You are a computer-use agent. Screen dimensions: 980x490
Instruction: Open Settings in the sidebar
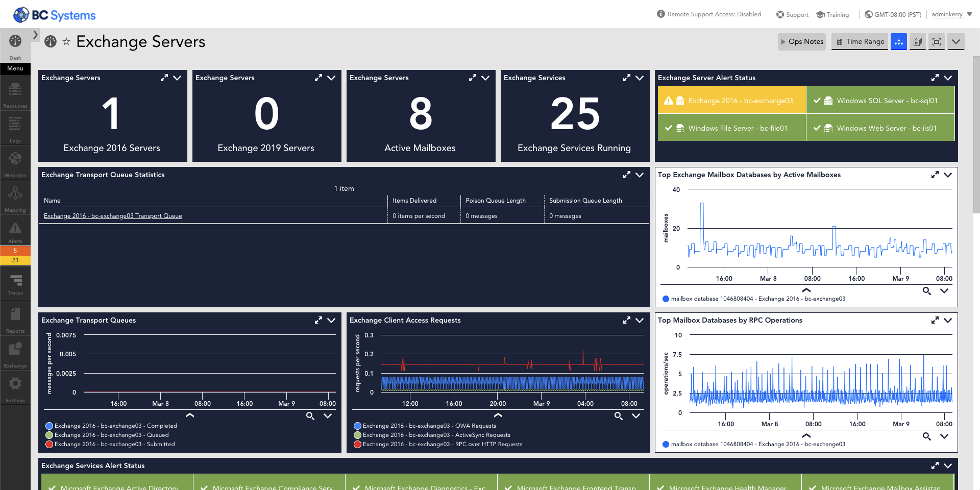coord(15,389)
